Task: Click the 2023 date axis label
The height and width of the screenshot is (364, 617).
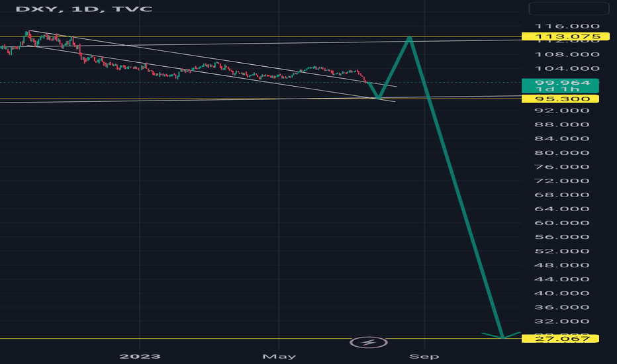Action: 140,357
